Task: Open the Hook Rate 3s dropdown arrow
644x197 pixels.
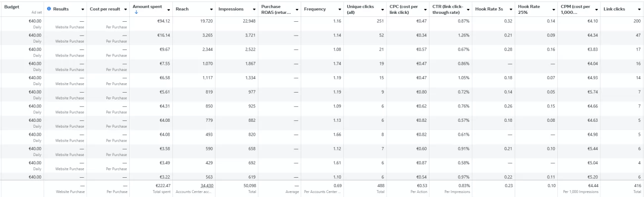Action: coord(511,9)
